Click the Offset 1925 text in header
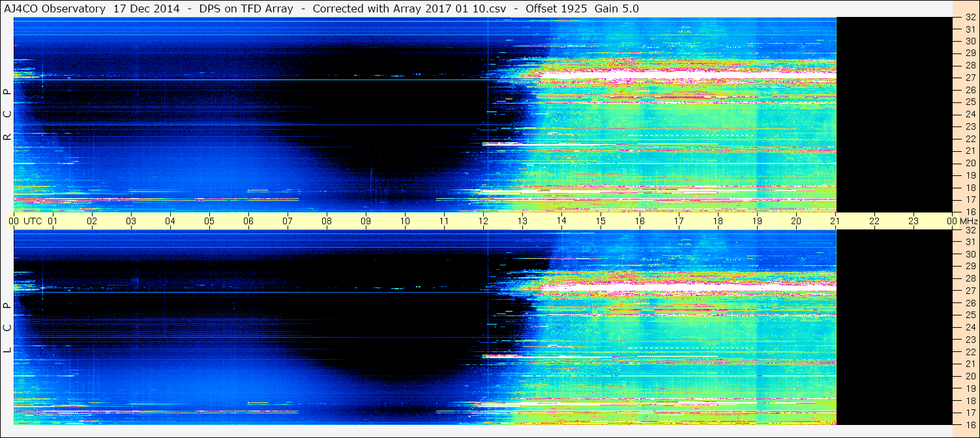 click(x=556, y=8)
